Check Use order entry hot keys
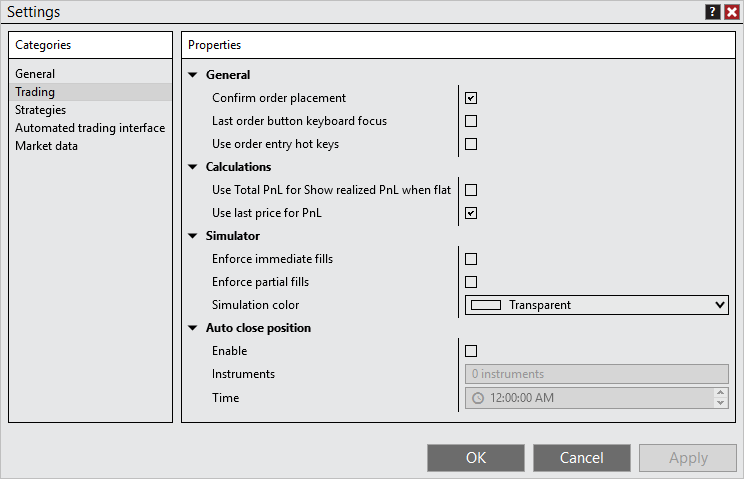Screen dimensions: 744x479 [x=471, y=144]
